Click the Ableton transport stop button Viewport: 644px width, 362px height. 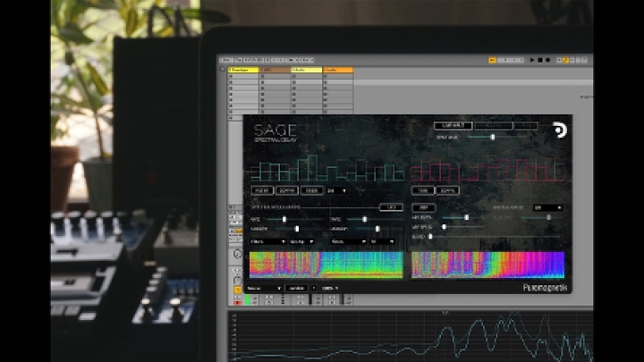[x=540, y=61]
